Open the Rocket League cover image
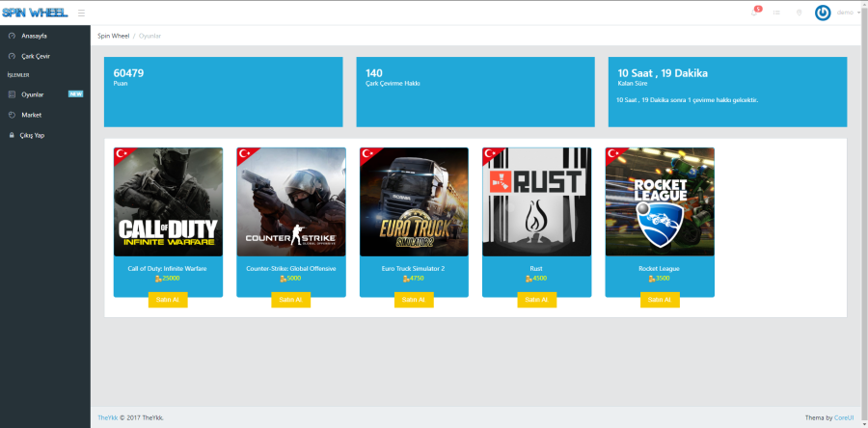This screenshot has height=428, width=868. (660, 201)
